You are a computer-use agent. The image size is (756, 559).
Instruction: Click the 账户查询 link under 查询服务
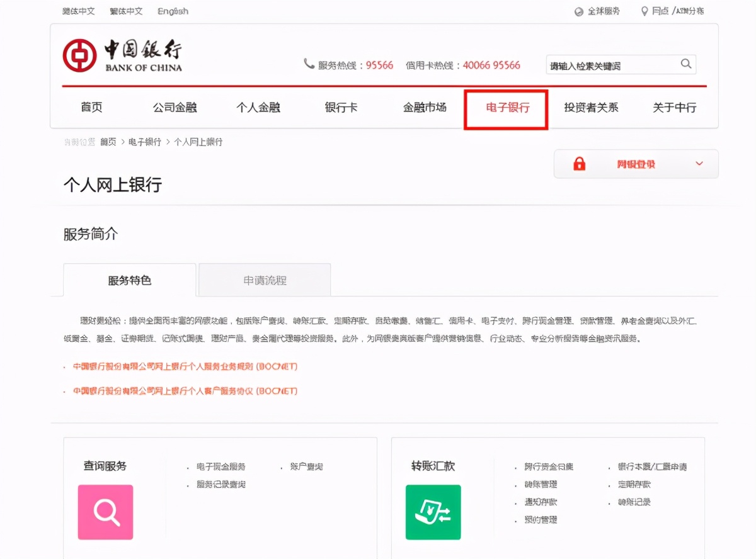point(308,466)
